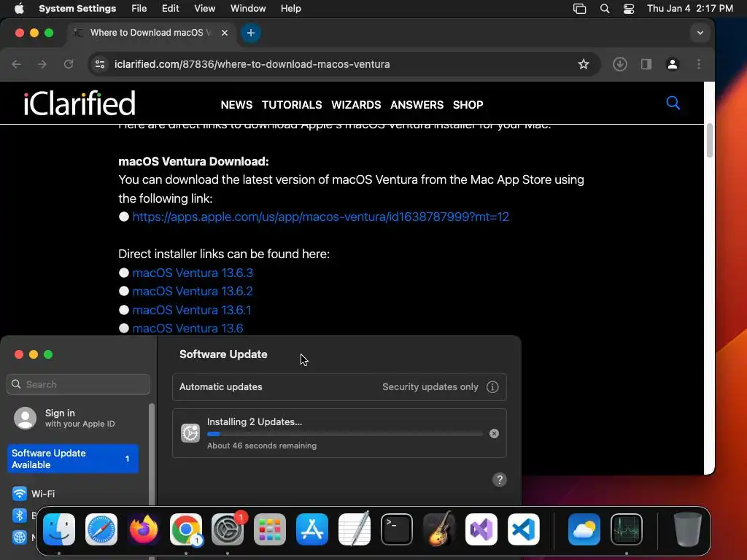Click the browser page vertical scrollbar
Screen dimensions: 747x560
(x=709, y=140)
